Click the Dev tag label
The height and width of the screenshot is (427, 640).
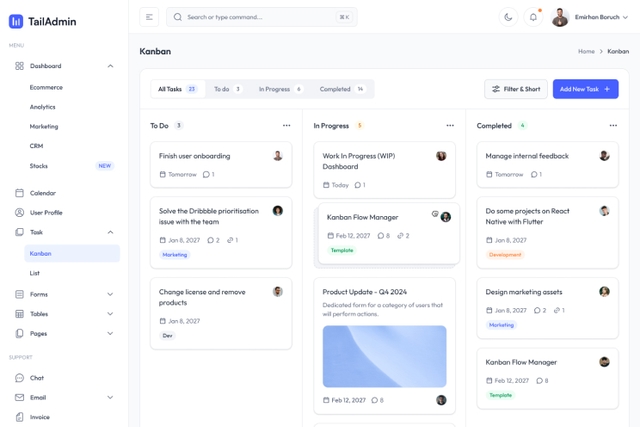coord(167,336)
